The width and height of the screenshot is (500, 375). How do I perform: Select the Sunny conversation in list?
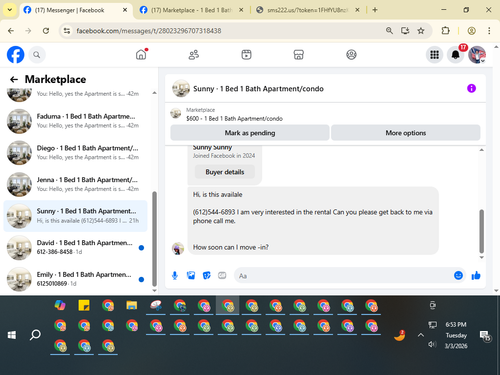tap(75, 216)
